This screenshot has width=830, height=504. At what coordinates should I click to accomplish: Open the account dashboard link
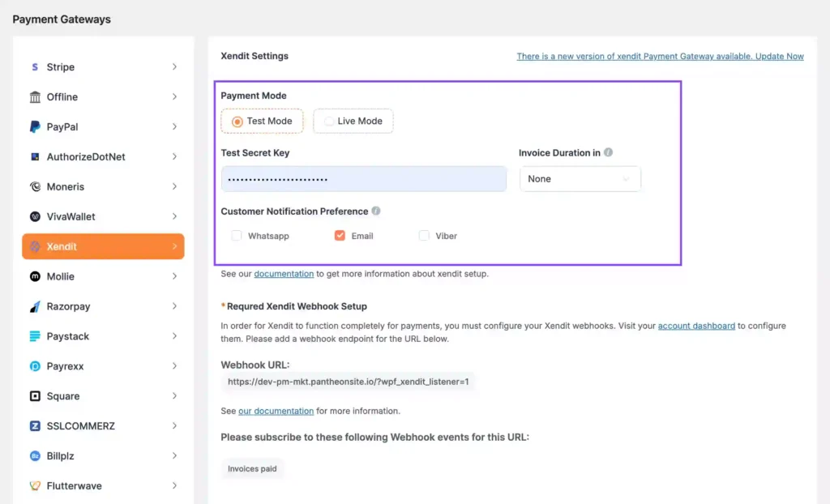[x=696, y=326]
